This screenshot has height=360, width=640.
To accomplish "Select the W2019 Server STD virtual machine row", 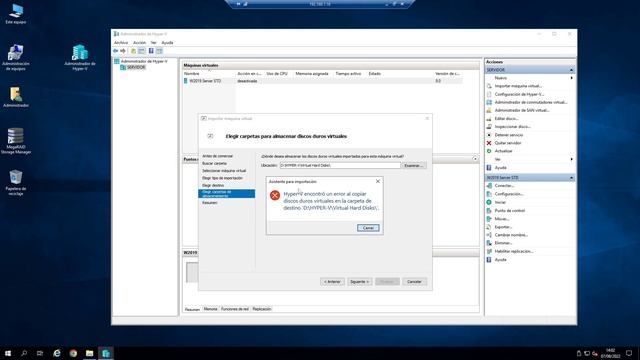I will point(322,81).
